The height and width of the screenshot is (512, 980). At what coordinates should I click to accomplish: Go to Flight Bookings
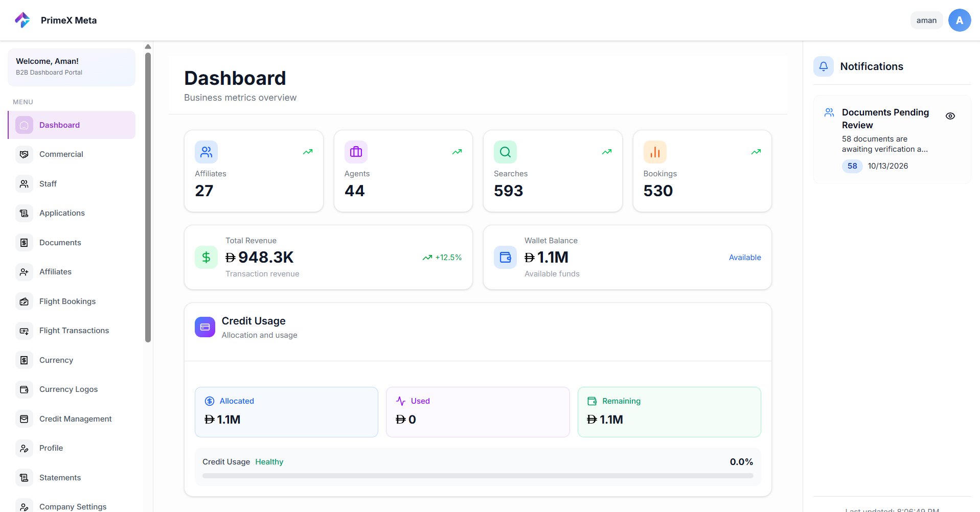(72, 301)
